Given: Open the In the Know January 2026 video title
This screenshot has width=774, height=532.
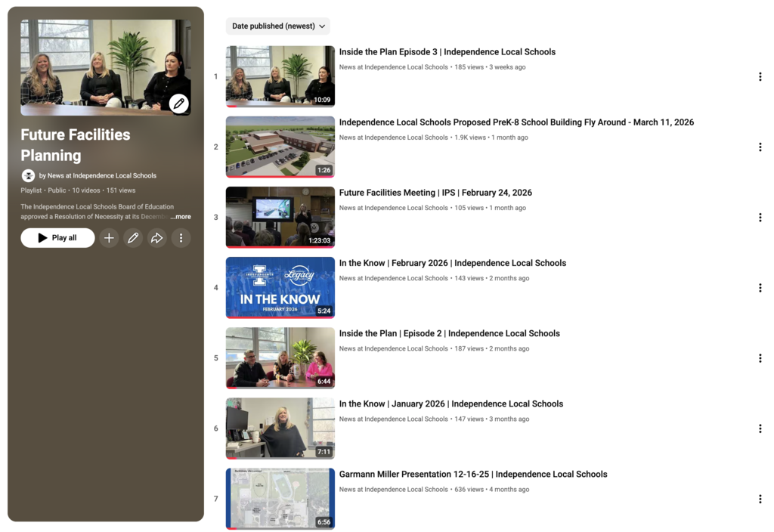Looking at the screenshot, I should click(450, 404).
